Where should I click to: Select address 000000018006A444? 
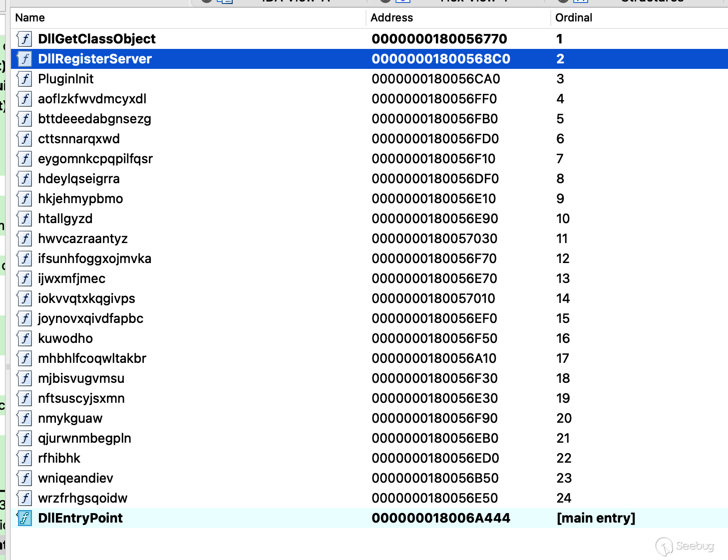[x=441, y=518]
